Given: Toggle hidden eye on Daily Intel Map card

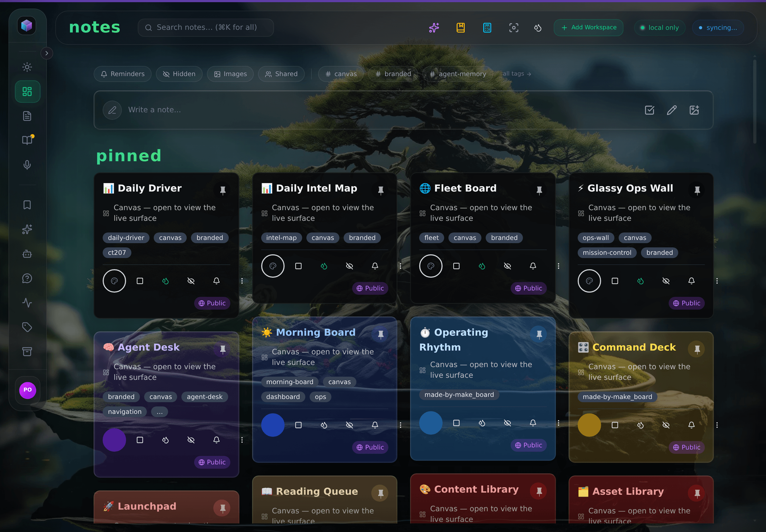Looking at the screenshot, I should 349,266.
